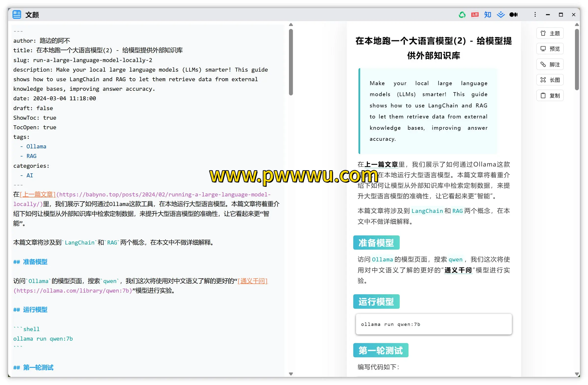Open the three-dot overflow menu
This screenshot has width=588, height=385.
tap(535, 14)
